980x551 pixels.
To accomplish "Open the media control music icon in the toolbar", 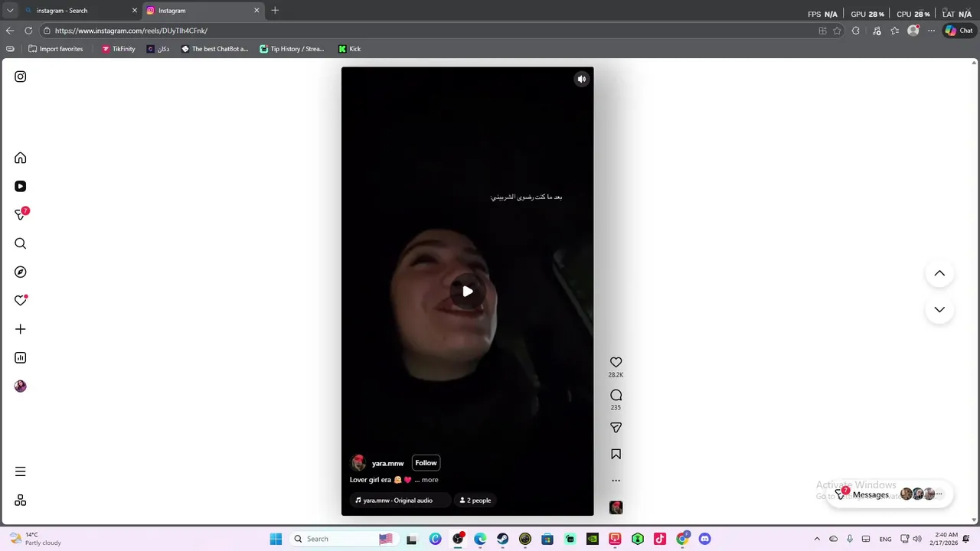I will coord(876,31).
